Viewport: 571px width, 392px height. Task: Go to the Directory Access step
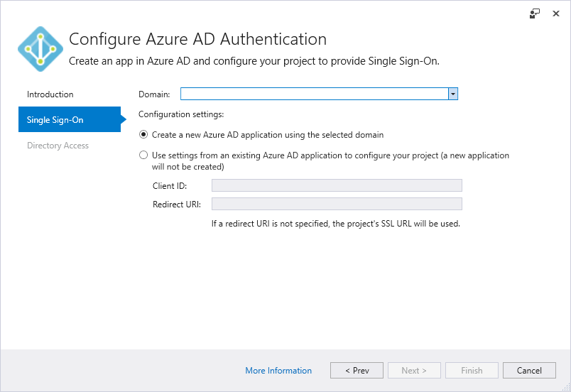[x=58, y=146]
